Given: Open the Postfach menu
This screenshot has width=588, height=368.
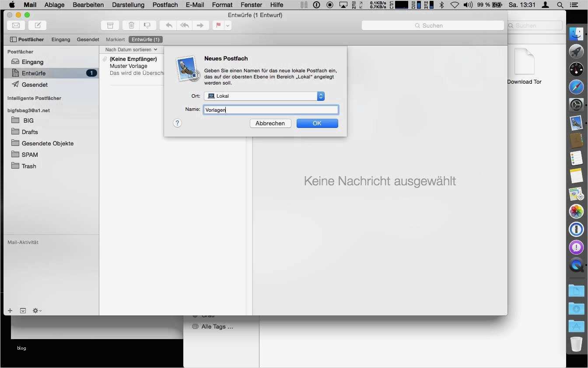Looking at the screenshot, I should pyautogui.click(x=165, y=5).
